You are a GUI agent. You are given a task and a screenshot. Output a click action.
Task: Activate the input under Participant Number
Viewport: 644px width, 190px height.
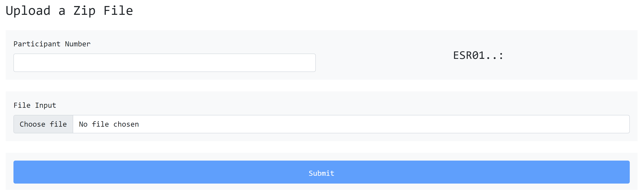point(164,63)
